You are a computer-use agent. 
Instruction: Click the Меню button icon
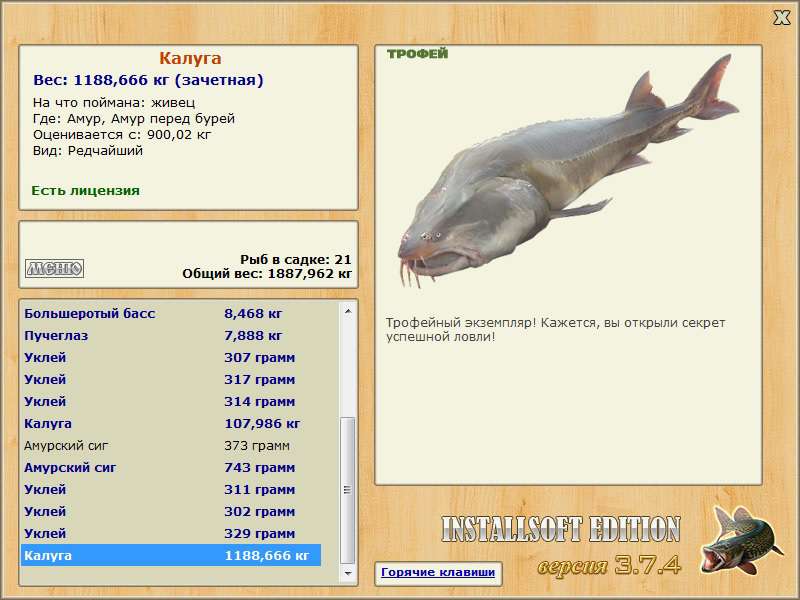[x=55, y=268]
